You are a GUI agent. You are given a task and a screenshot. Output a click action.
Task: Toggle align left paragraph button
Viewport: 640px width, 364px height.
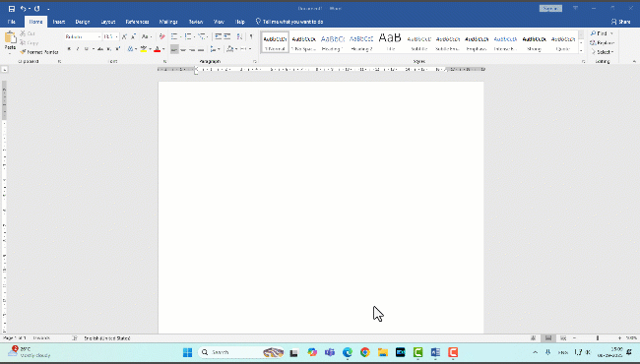(174, 49)
